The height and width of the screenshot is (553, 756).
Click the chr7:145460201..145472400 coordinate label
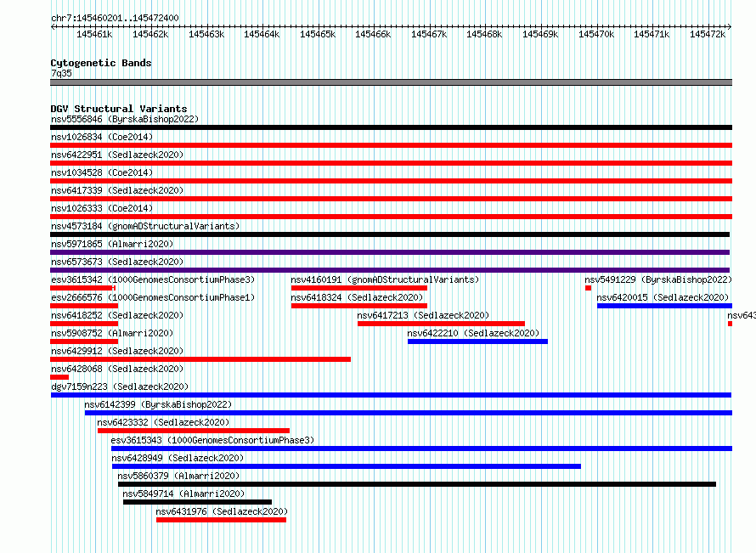(115, 18)
